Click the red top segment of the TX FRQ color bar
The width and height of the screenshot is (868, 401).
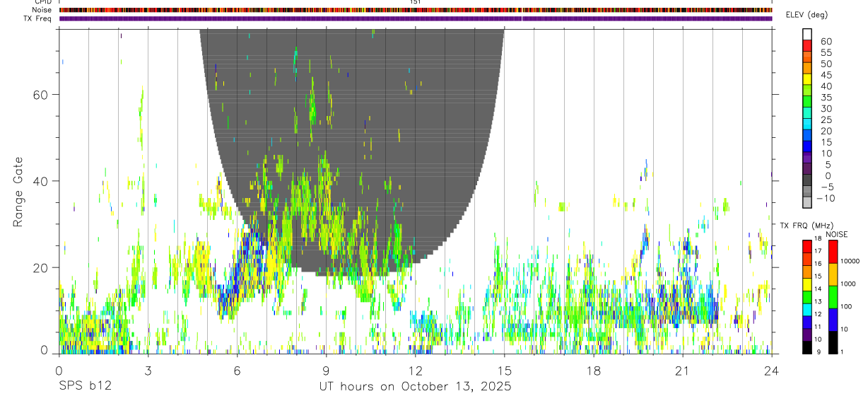pos(807,246)
